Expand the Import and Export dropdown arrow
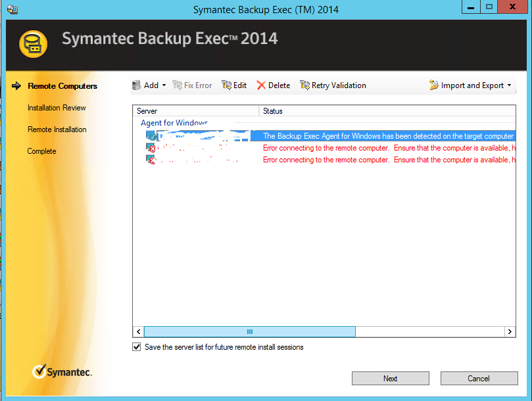This screenshot has width=532, height=401. point(509,85)
